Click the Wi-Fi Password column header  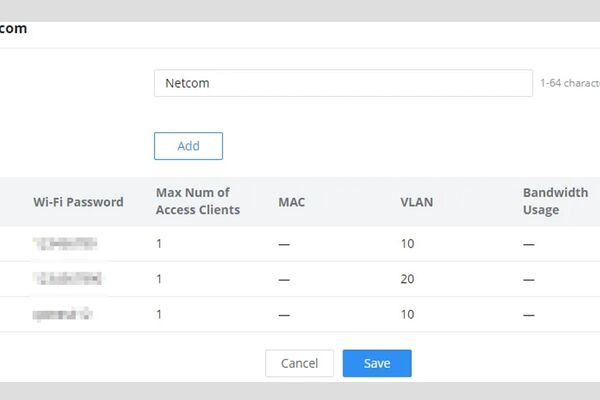(78, 202)
